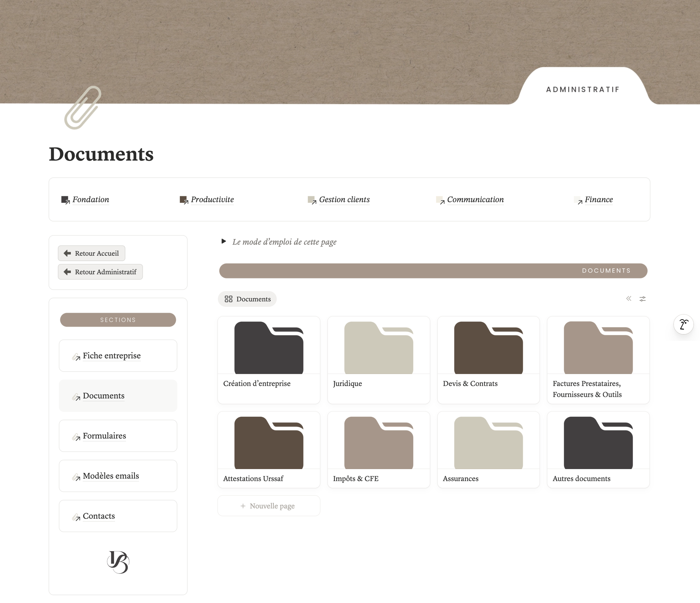Click the Retour Accueil button

(92, 253)
